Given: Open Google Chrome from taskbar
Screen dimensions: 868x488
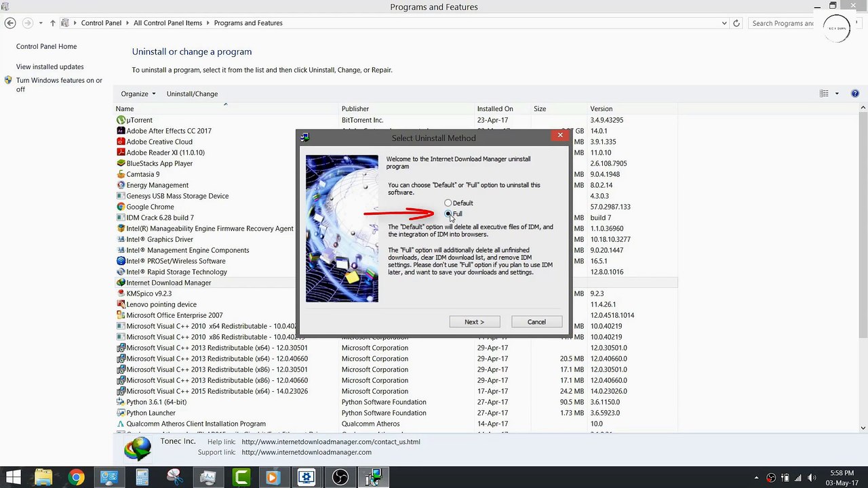Looking at the screenshot, I should click(76, 478).
